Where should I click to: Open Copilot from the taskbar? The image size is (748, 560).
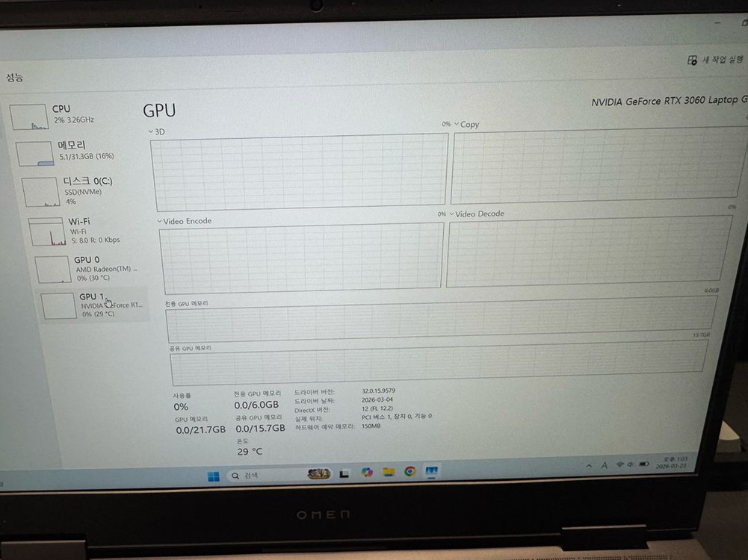(x=366, y=473)
